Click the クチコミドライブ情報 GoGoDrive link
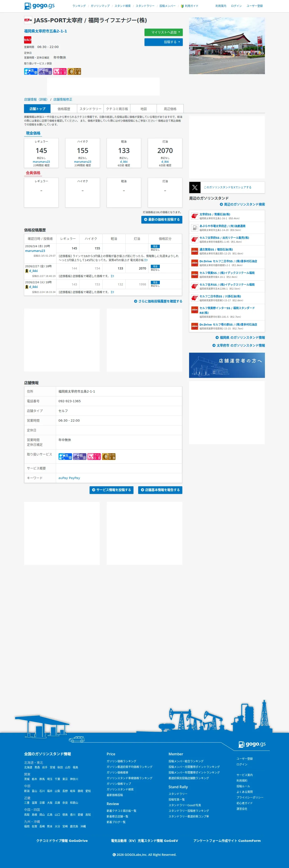 pyautogui.click(x=62, y=841)
